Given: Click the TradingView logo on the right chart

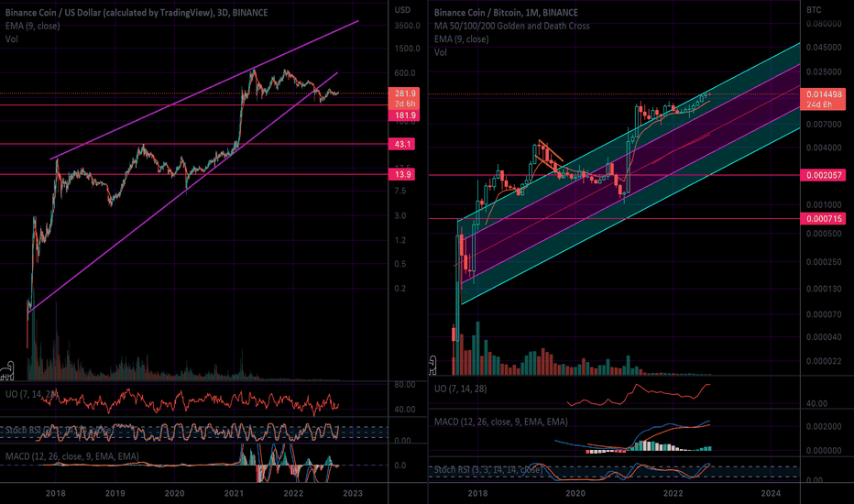Looking at the screenshot, I should [x=432, y=365].
